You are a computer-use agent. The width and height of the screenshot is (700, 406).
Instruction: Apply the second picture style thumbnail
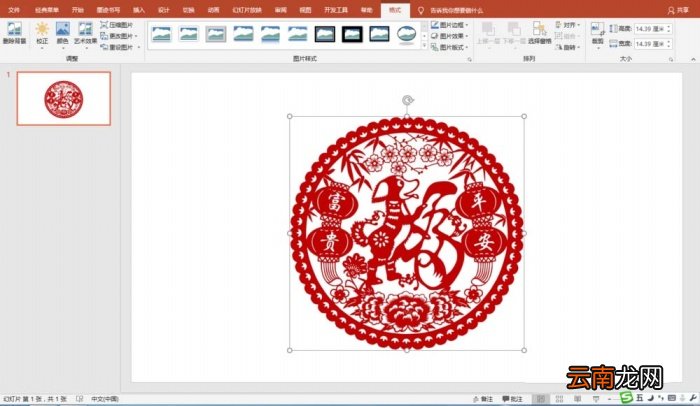tap(188, 34)
